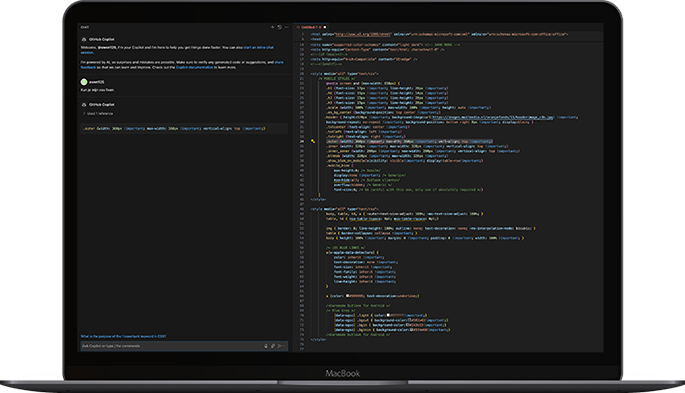This screenshot has width=685, height=393.
Task: Click the Chat panel title
Action: [85, 27]
